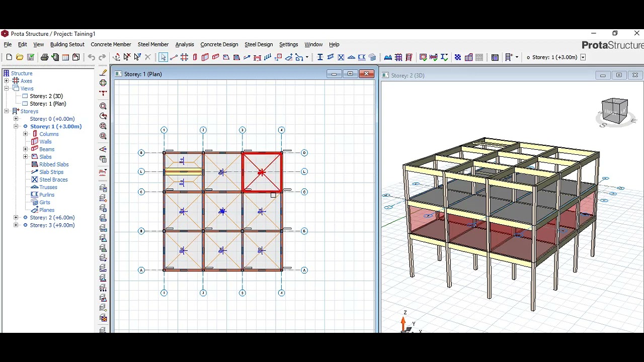644x362 pixels.
Task: Click the blue checkered pattern icon
Action: coord(458,57)
